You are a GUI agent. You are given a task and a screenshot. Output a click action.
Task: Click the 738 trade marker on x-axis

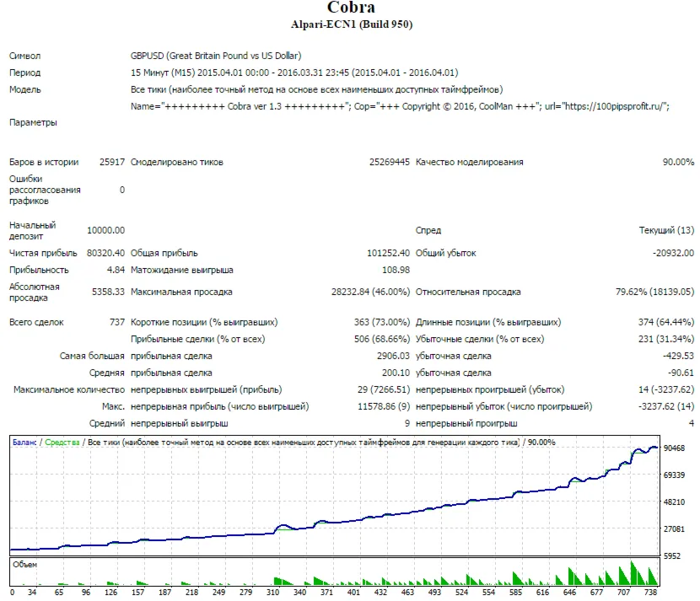pyautogui.click(x=650, y=592)
